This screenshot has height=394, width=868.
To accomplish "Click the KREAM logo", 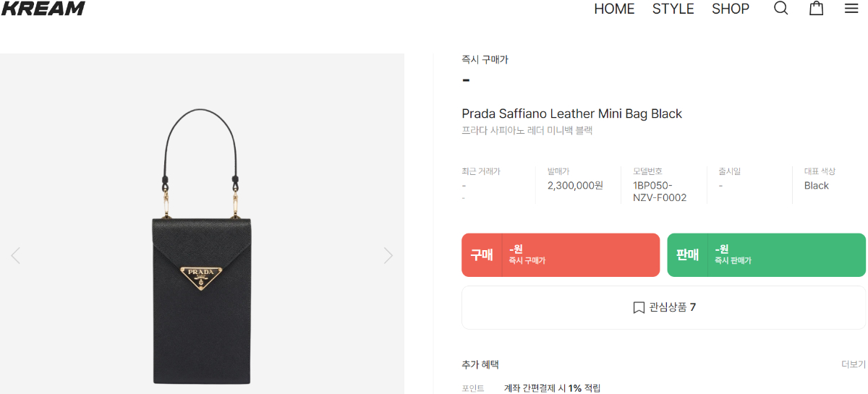I will click(x=43, y=9).
